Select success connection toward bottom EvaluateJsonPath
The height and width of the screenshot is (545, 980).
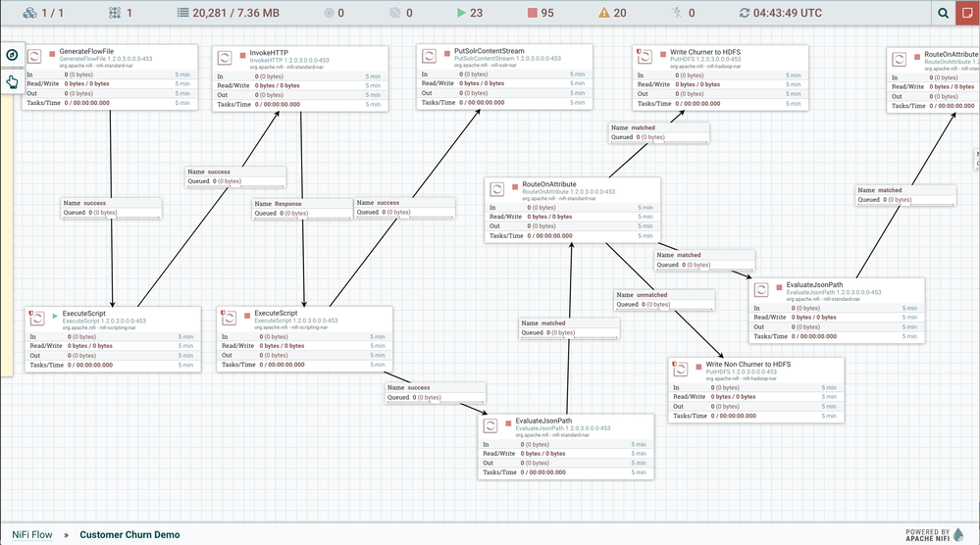point(436,392)
